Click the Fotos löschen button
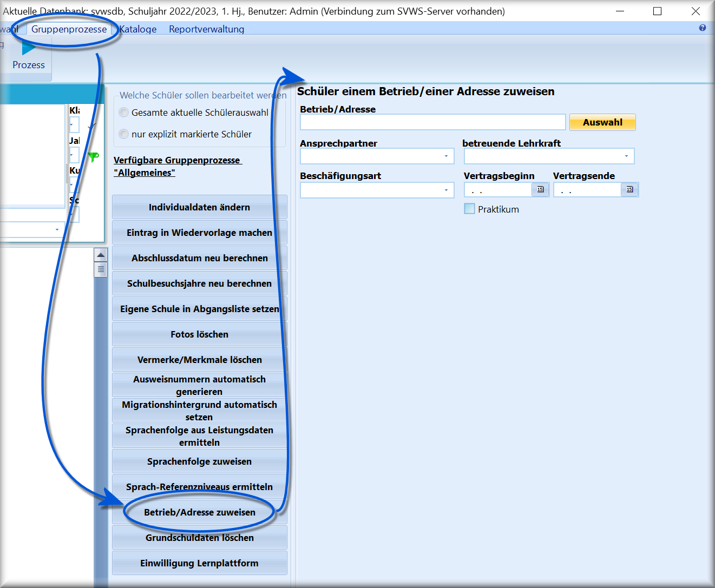This screenshot has height=588, width=715. 200,334
